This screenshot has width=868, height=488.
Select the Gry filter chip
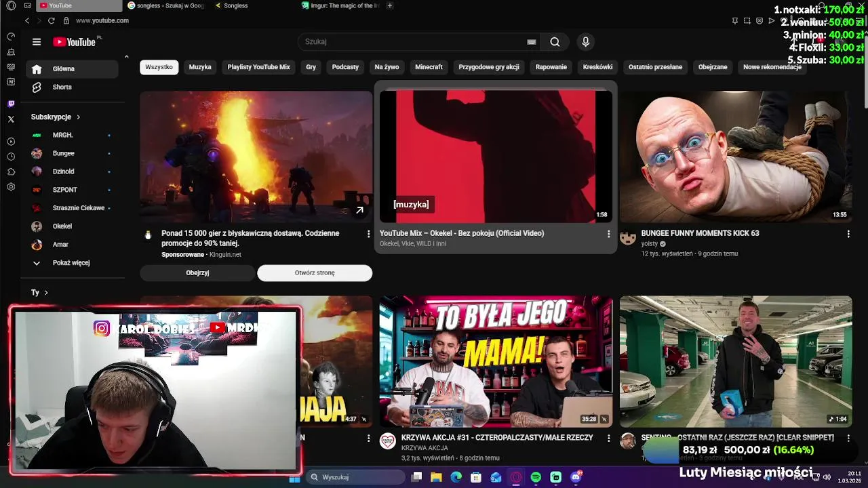pos(311,67)
